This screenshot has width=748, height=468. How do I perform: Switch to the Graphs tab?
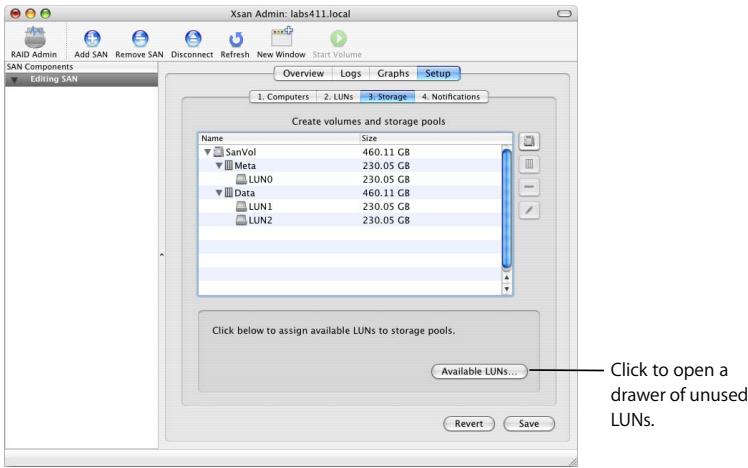(393, 73)
